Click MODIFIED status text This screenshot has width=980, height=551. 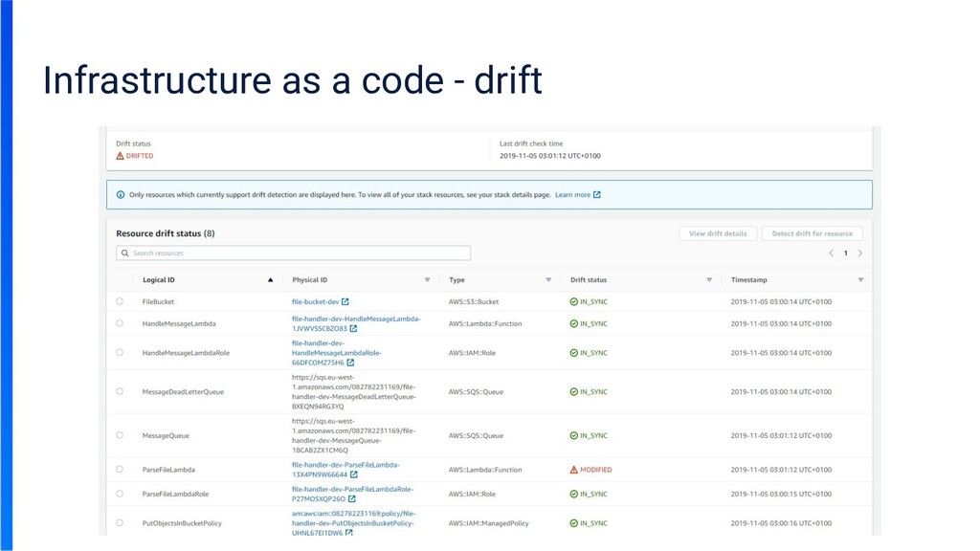pyautogui.click(x=595, y=469)
